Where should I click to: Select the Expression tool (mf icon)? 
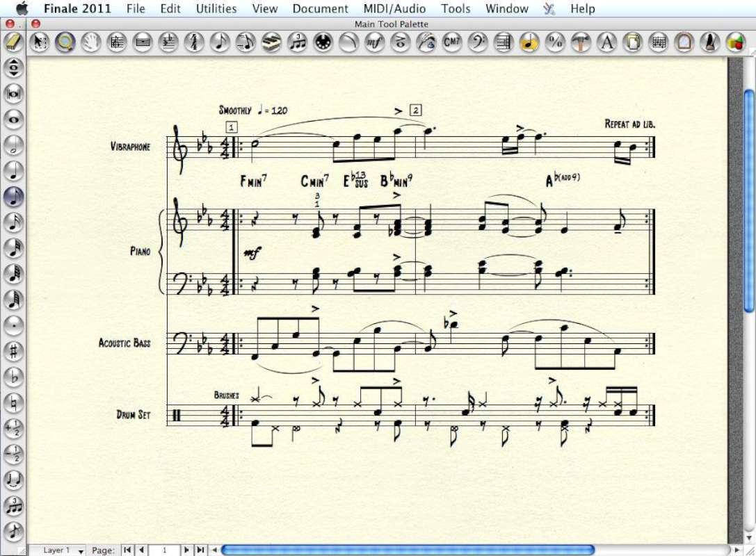coord(373,42)
